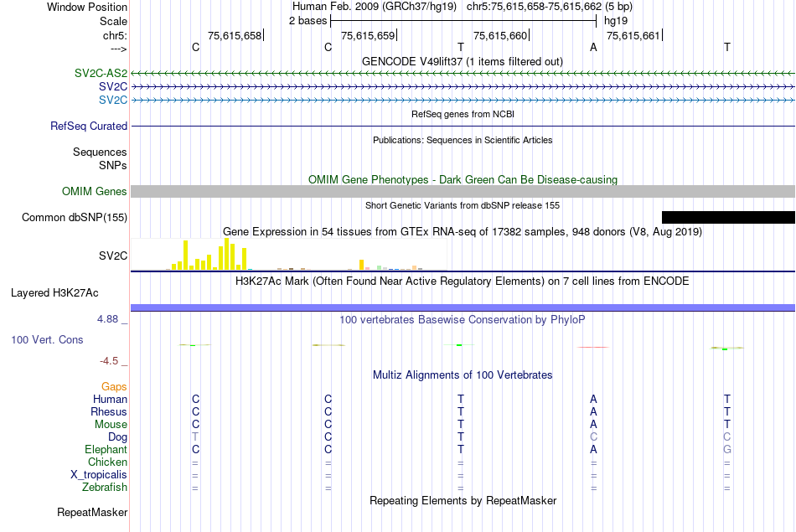Click the OMIM Genes label
The image size is (796, 532).
(94, 191)
